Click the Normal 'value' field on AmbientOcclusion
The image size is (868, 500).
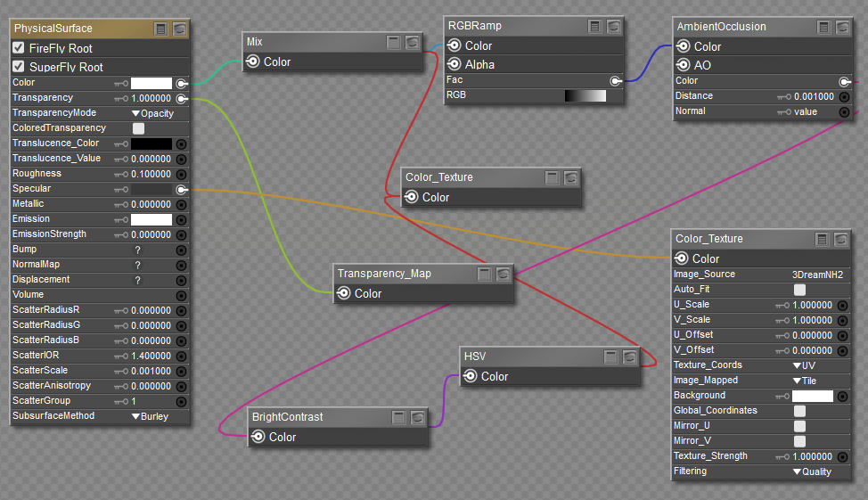point(806,111)
